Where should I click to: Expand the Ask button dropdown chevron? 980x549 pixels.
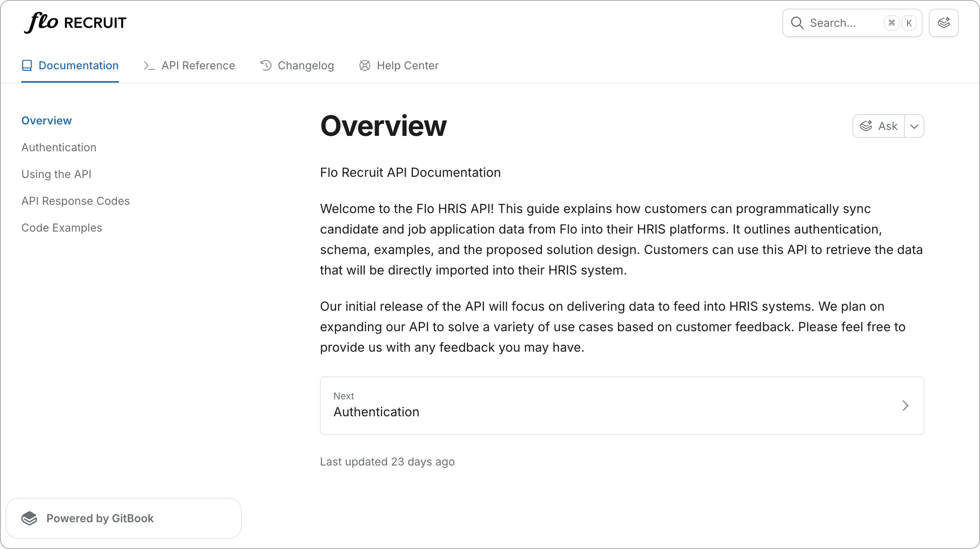(x=914, y=126)
